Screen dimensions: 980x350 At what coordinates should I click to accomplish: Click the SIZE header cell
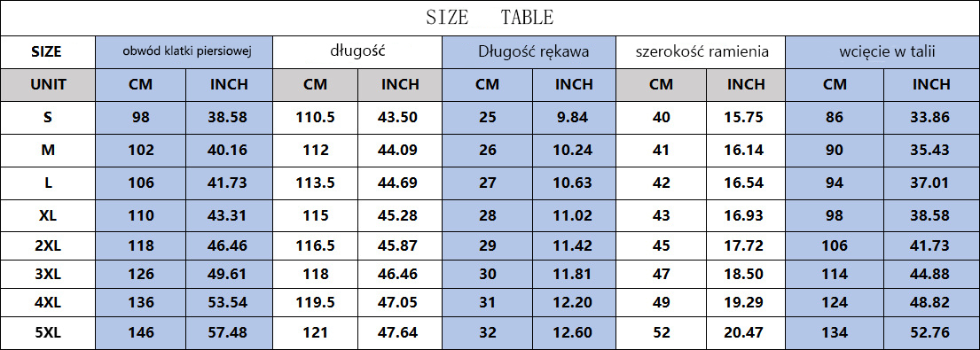tap(48, 52)
